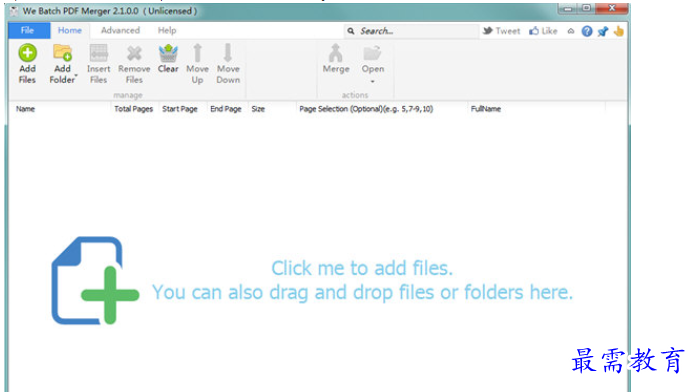
Task: Expand the Open button dropdown arrow
Action: pyautogui.click(x=373, y=81)
